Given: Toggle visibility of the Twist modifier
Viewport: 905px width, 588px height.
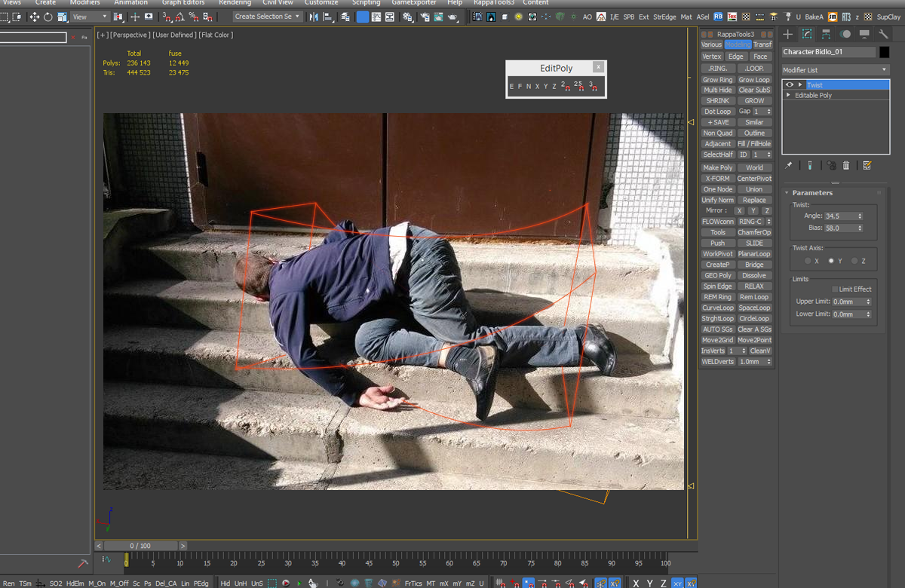Looking at the screenshot, I should (x=790, y=84).
